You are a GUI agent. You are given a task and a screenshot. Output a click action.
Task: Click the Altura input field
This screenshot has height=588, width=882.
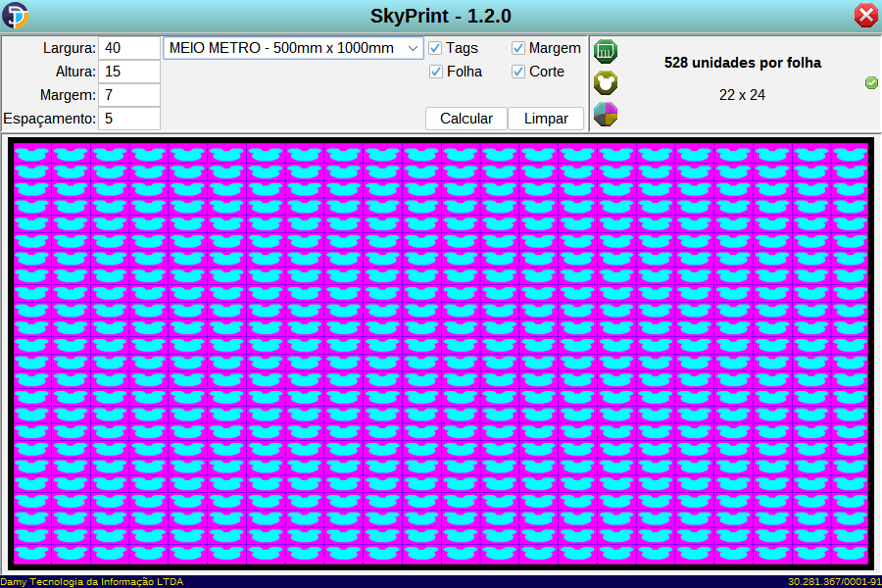pyautogui.click(x=129, y=72)
